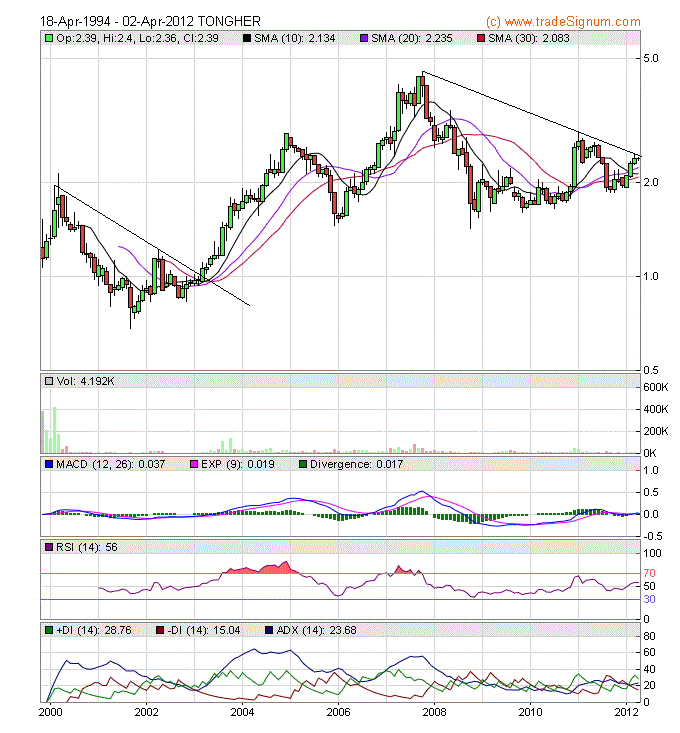Screen dimensions: 680x733
Task: Click the 2002 year axis label
Action: click(x=147, y=712)
